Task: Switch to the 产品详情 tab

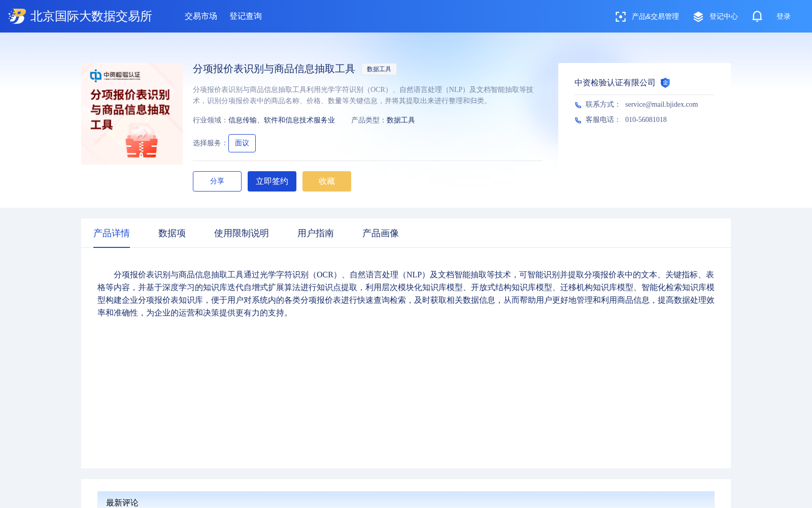Action: [112, 233]
